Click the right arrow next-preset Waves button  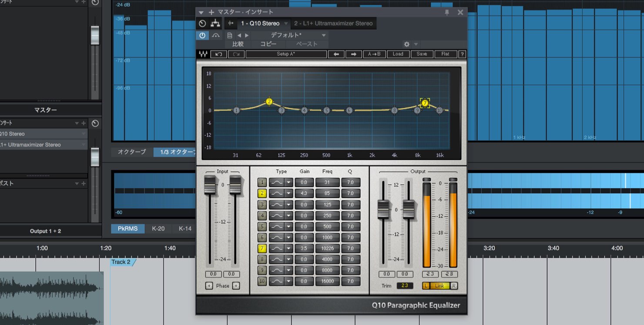tap(354, 54)
